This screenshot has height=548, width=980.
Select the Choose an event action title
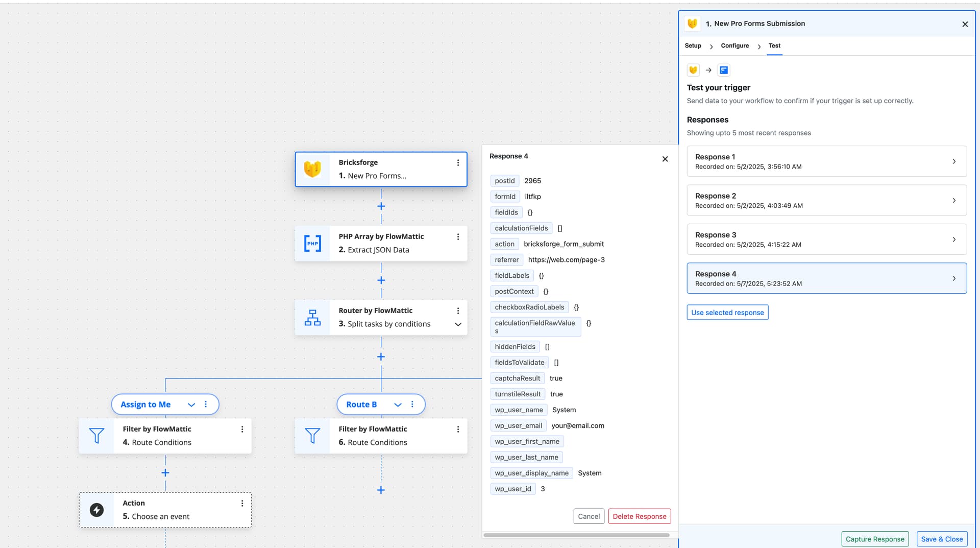160,516
